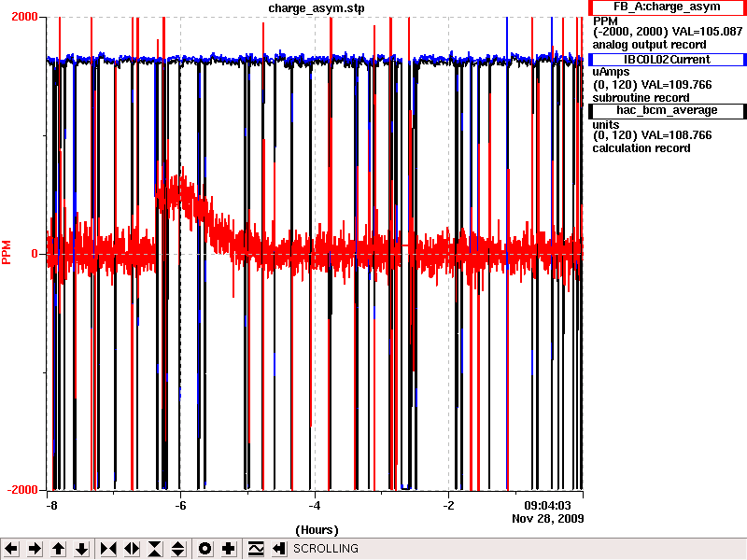Screen dimensions: 747x560
Task: Click the analog output record text
Action: [x=649, y=45]
